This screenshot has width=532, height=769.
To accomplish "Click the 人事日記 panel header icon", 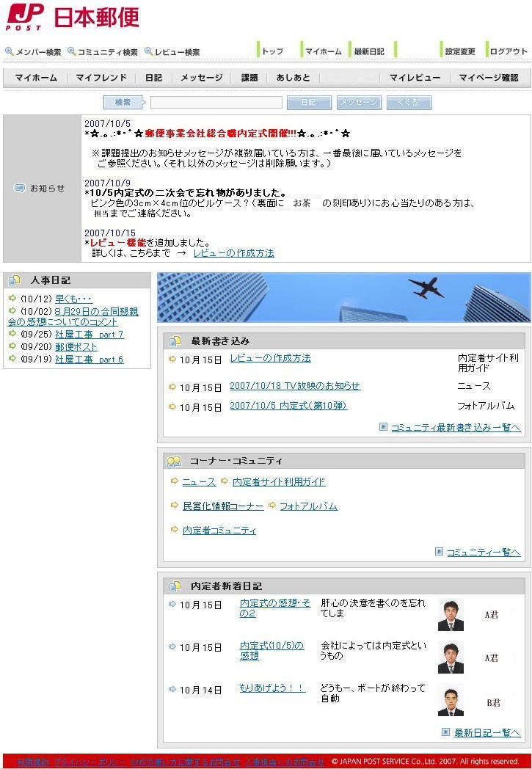I will point(14,280).
